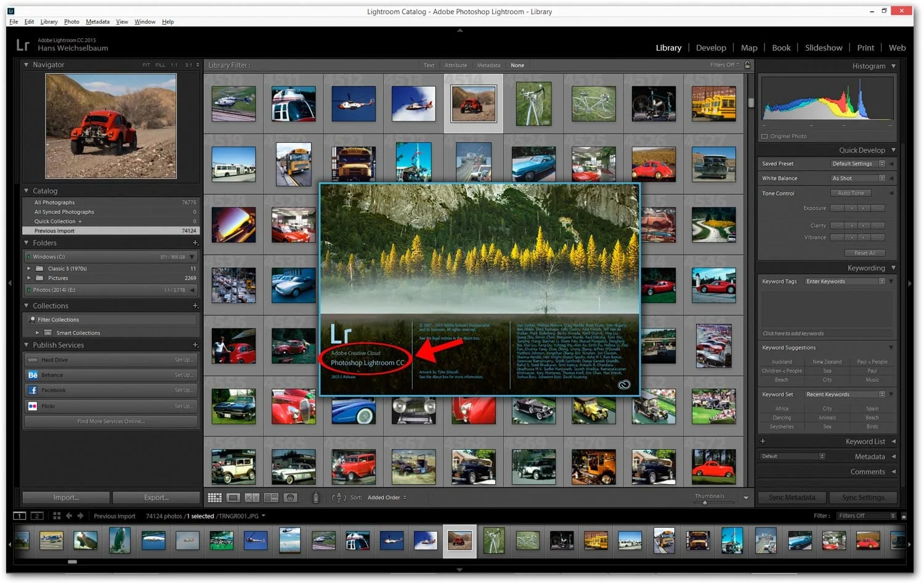The image size is (924, 584).
Task: Toggle the filter switch beside Filters Off
Action: (x=904, y=516)
